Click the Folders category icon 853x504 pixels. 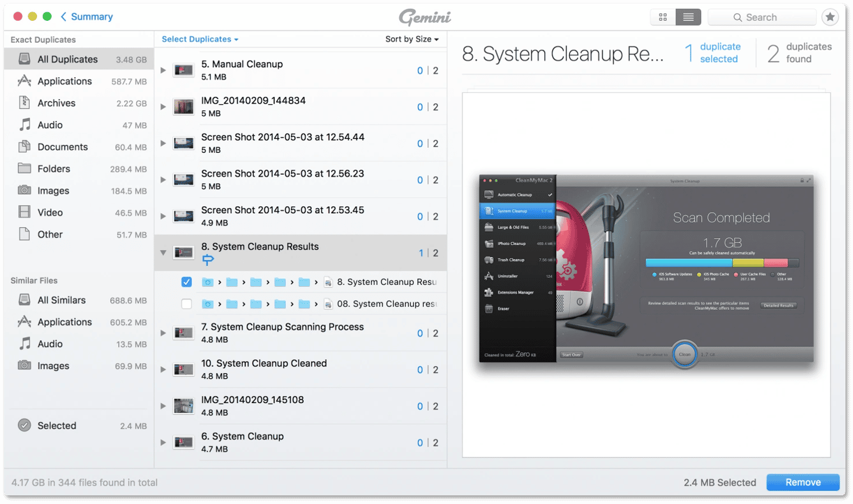coord(24,169)
